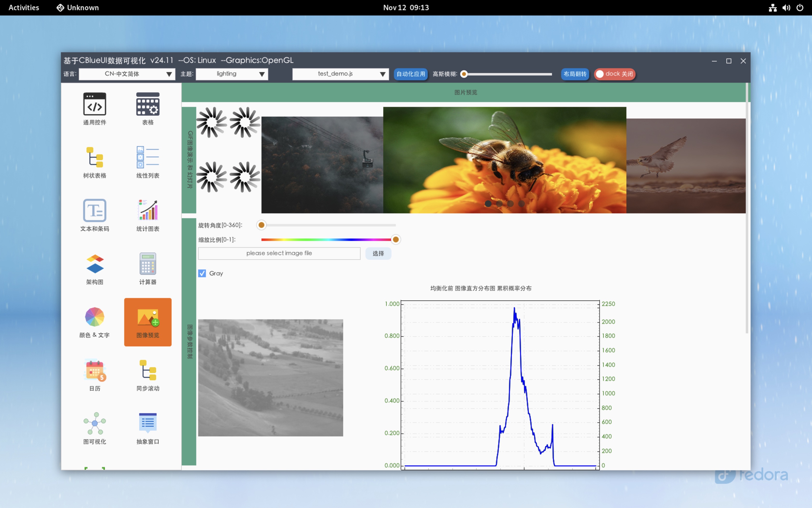
Task: Open the Unknown app menu in top bar
Action: coord(78,7)
